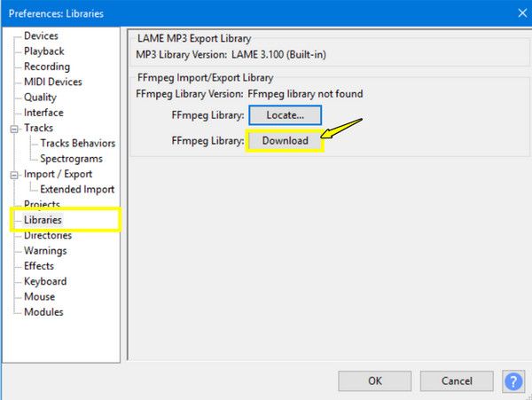Choose Extended Import sub-item
Image resolution: width=532 pixels, height=400 pixels.
[77, 190]
